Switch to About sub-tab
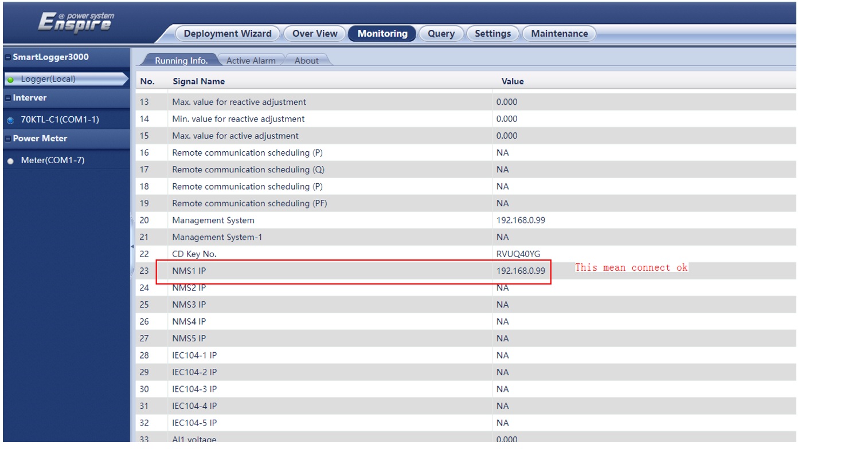868x449 pixels. pyautogui.click(x=306, y=60)
